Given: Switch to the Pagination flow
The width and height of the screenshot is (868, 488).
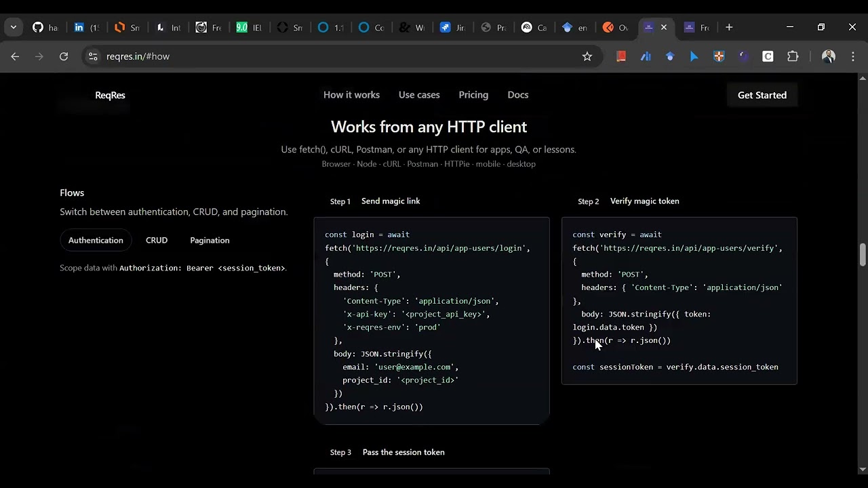Looking at the screenshot, I should pos(210,240).
